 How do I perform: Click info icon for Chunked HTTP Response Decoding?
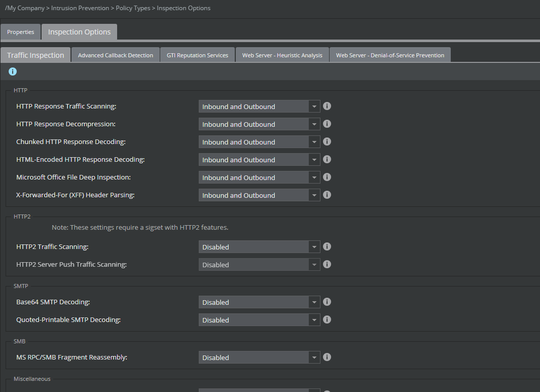tap(327, 141)
